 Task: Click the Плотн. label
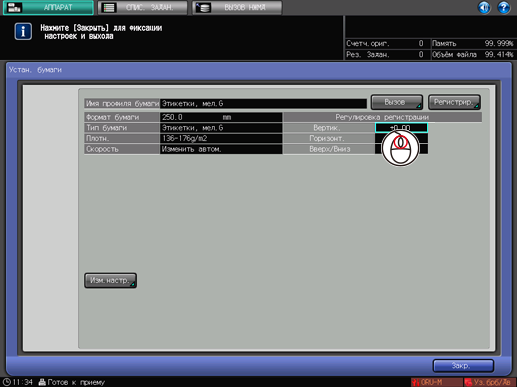(122, 138)
